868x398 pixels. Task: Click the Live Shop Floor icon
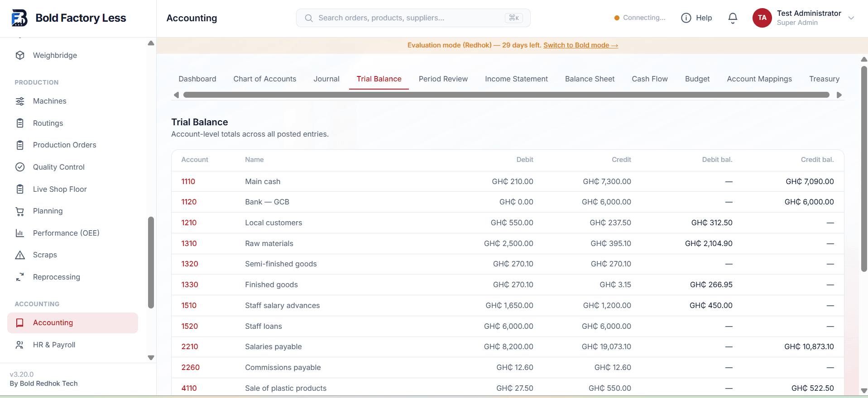coord(20,189)
